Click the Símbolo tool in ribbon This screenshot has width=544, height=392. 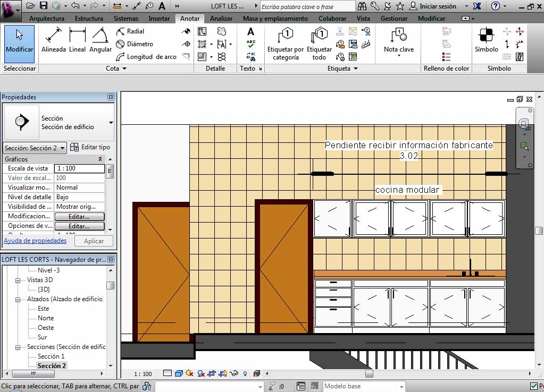tap(486, 40)
